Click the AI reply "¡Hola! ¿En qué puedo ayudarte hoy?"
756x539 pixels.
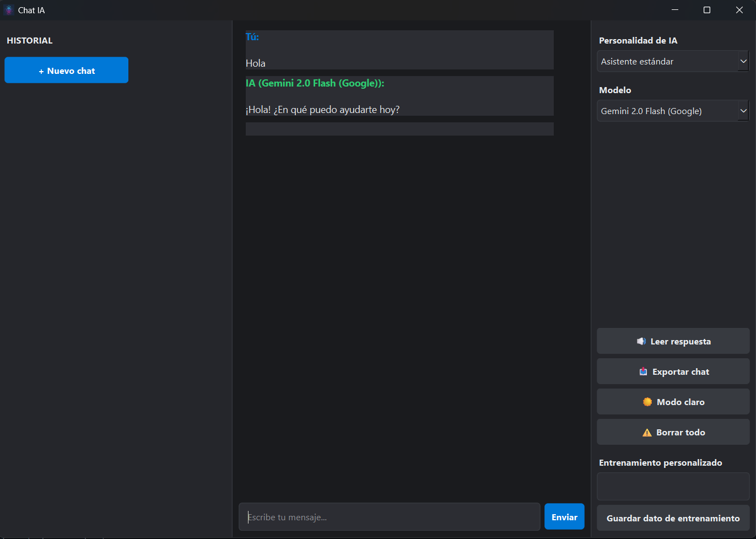click(322, 110)
